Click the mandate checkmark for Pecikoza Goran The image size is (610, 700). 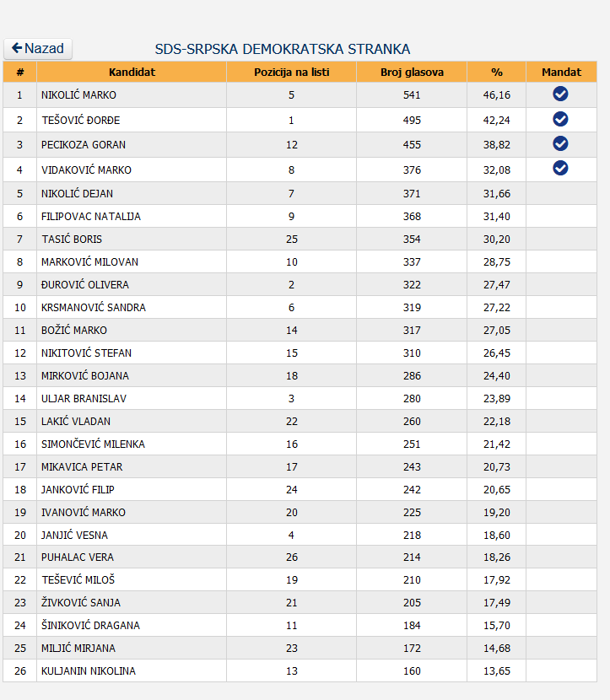tap(560, 143)
